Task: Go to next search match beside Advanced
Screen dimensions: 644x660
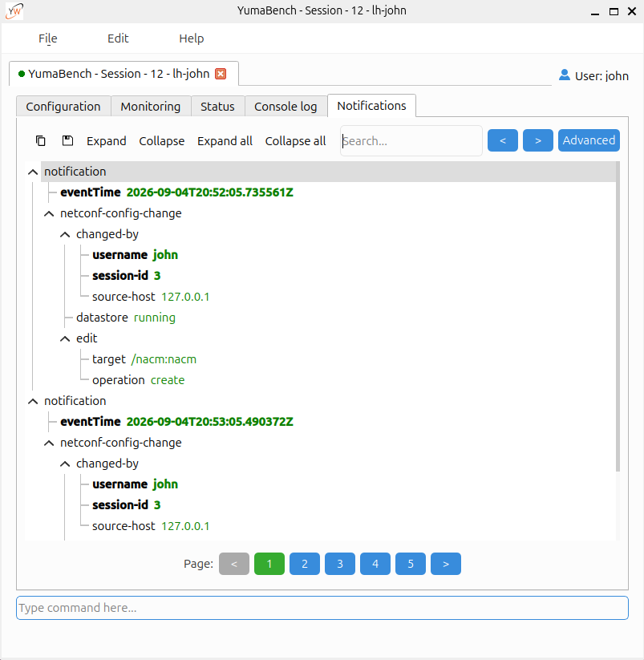Action: (x=538, y=140)
